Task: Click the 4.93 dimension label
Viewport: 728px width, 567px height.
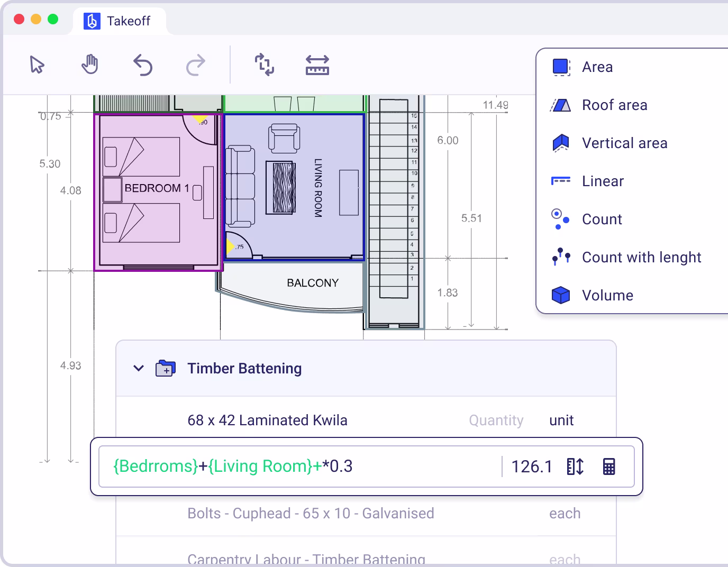Action: click(x=70, y=366)
